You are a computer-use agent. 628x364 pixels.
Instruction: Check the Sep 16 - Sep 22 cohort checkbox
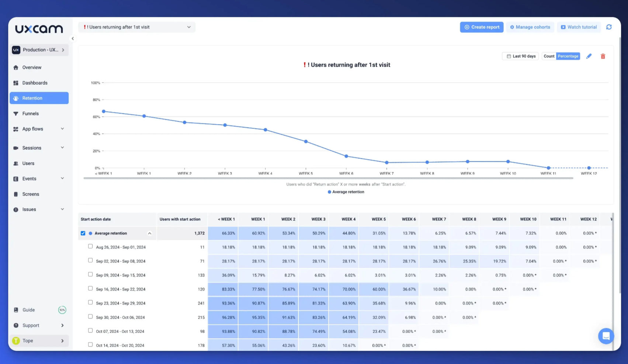coord(90,288)
